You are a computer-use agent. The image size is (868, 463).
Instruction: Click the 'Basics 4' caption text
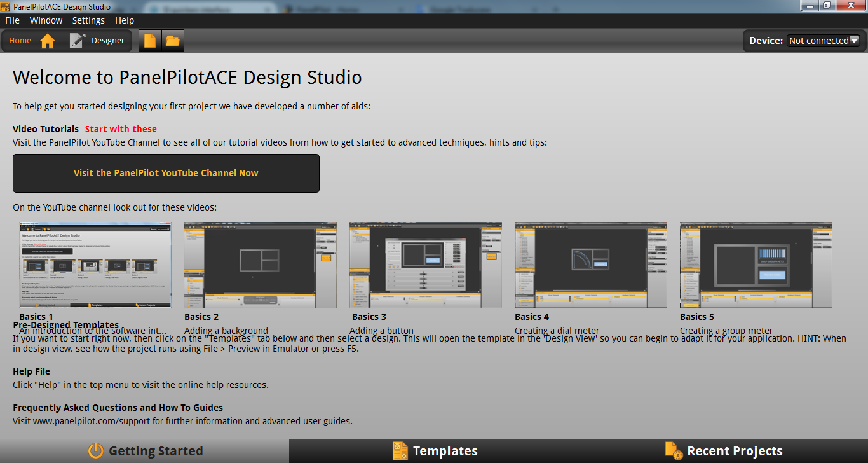pos(532,317)
